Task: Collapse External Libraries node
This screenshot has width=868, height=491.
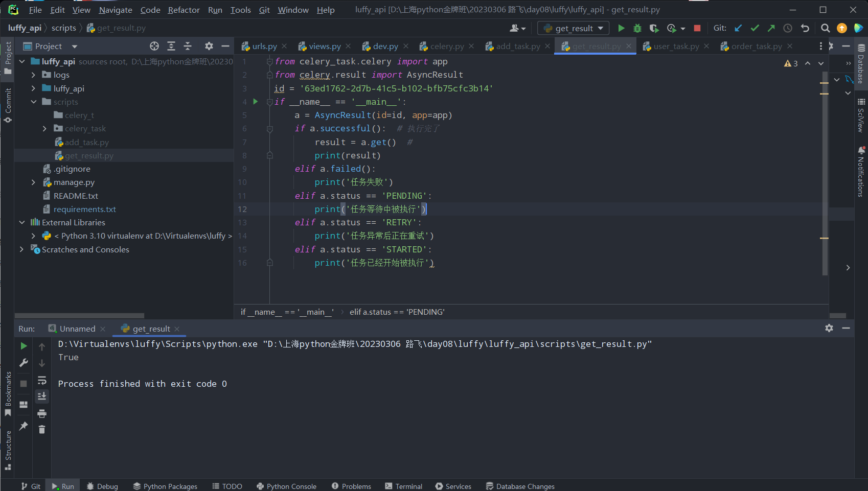Action: [22, 222]
